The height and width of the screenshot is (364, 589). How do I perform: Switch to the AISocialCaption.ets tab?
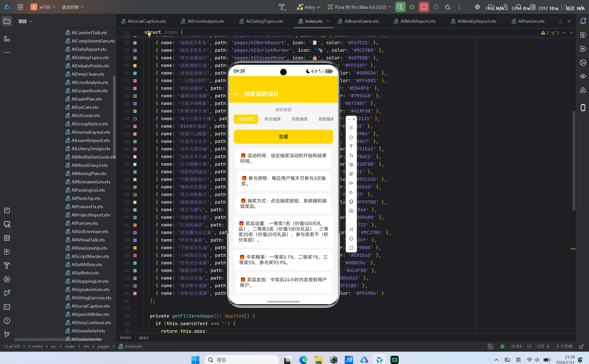pyautogui.click(x=144, y=21)
